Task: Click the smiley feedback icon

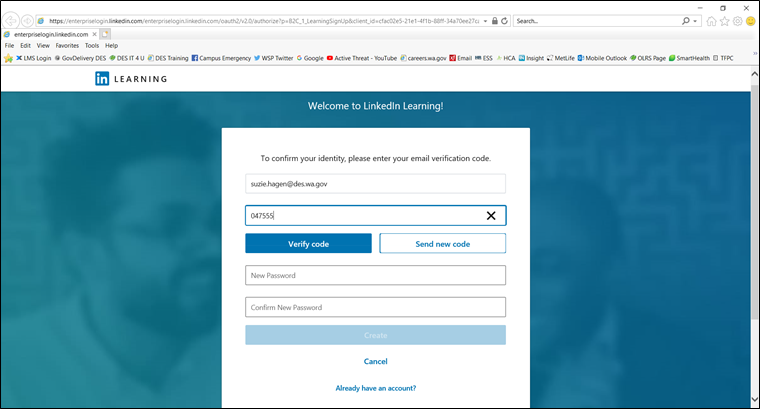Action: point(750,21)
